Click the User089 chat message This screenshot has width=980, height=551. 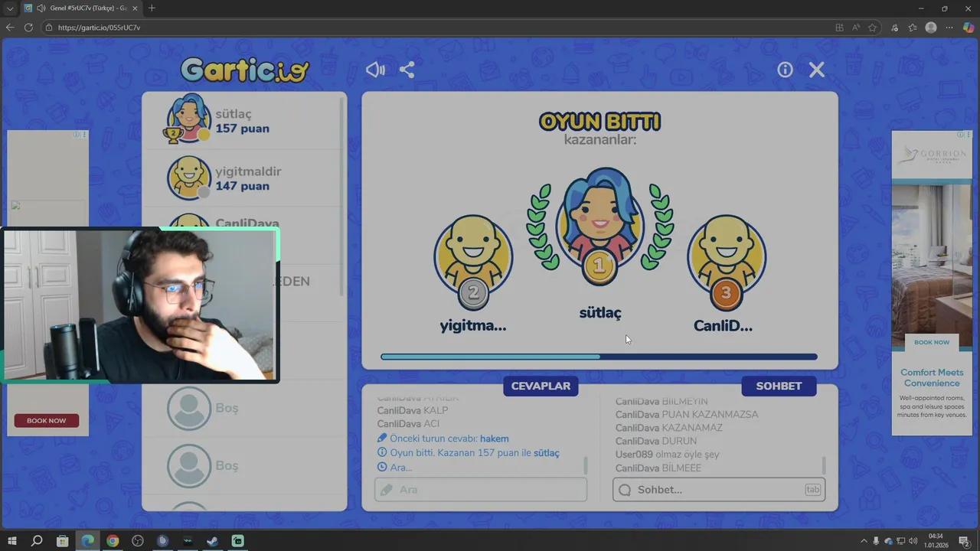point(667,455)
